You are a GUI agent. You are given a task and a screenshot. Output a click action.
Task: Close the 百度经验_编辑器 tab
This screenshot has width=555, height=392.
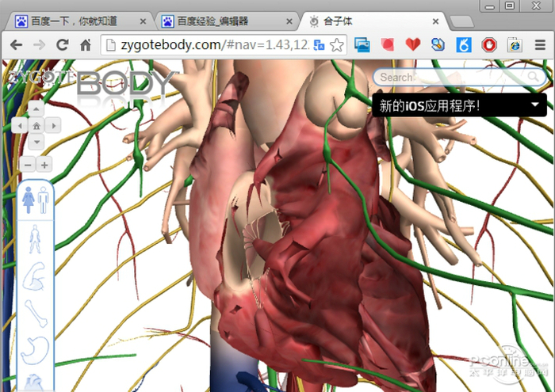point(289,21)
